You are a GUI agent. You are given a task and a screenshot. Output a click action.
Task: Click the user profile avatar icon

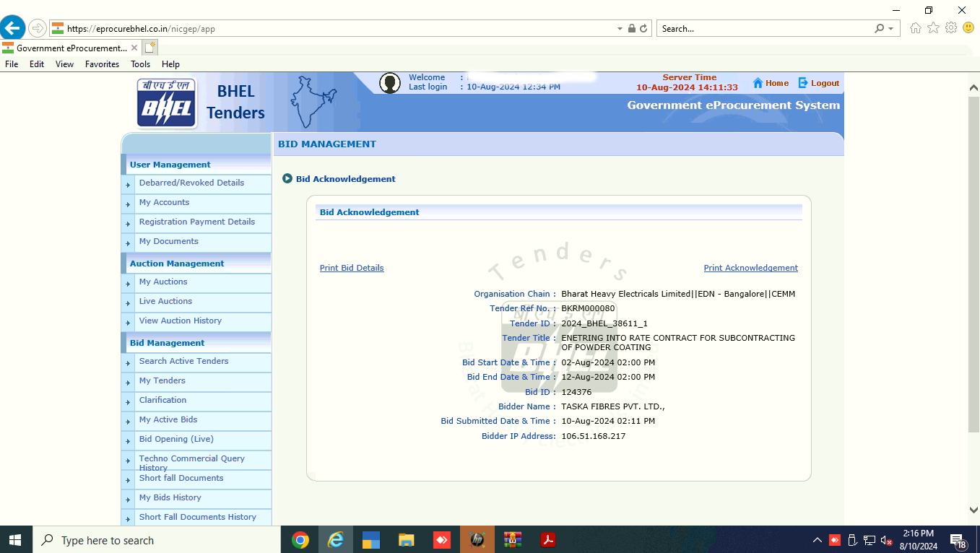click(x=390, y=83)
